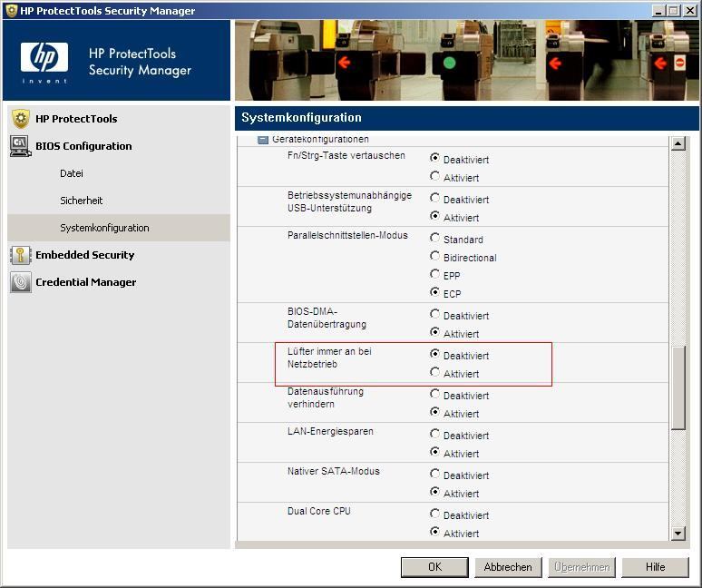Choose Standard parallel port mode
702x588 pixels.
[434, 238]
